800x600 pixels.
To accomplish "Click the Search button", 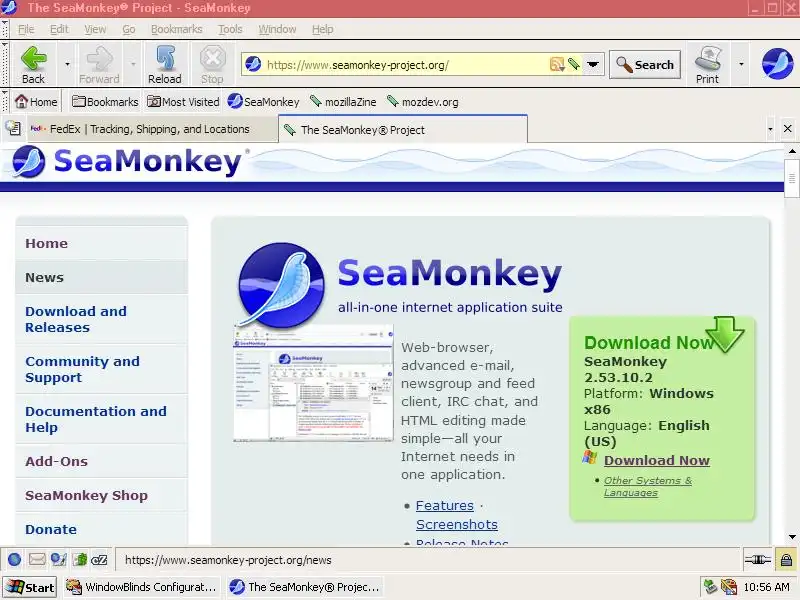I will 645,64.
